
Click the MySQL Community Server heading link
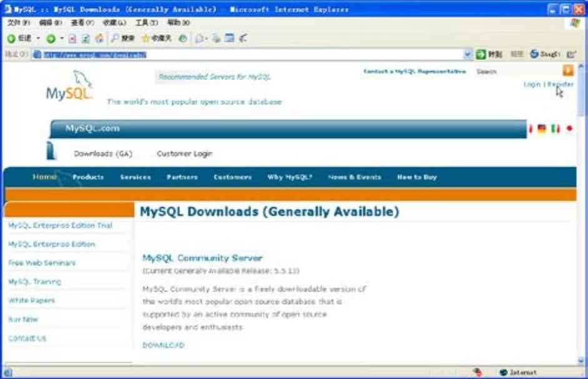click(x=202, y=258)
